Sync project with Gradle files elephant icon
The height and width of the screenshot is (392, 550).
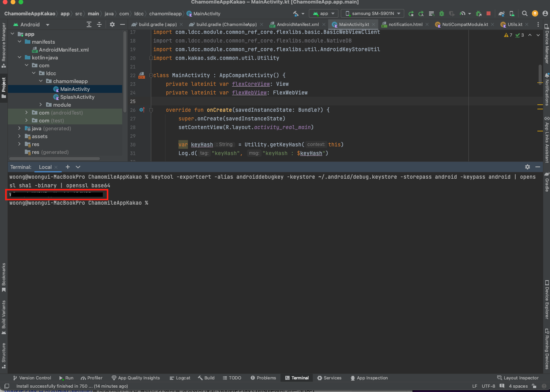[502, 13]
